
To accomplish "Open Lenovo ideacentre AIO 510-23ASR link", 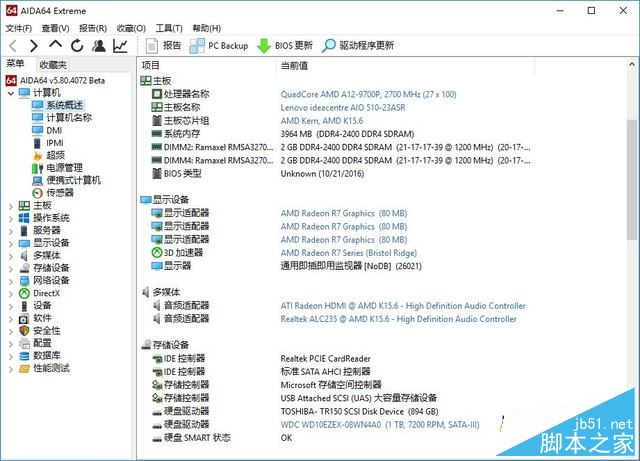I will 343,108.
